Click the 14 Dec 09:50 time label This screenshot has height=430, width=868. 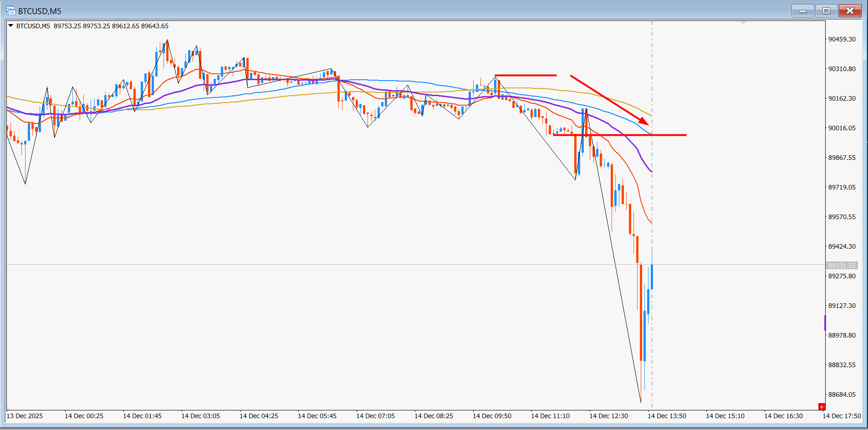pyautogui.click(x=492, y=416)
